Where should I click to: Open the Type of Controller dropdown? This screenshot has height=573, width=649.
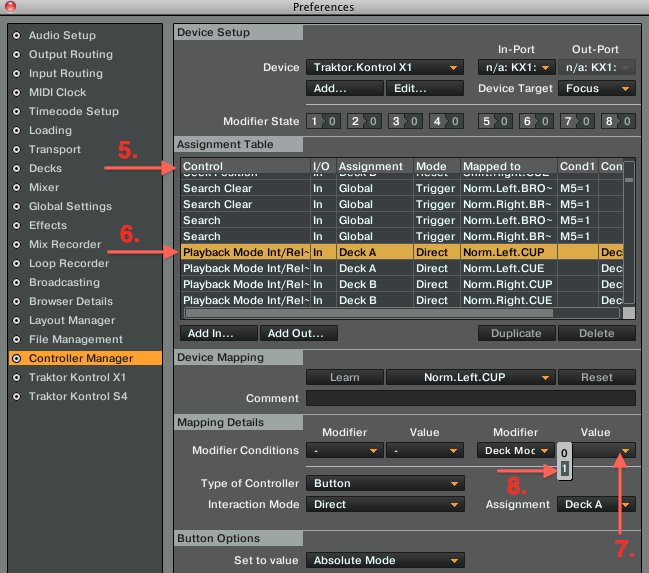pyautogui.click(x=384, y=483)
